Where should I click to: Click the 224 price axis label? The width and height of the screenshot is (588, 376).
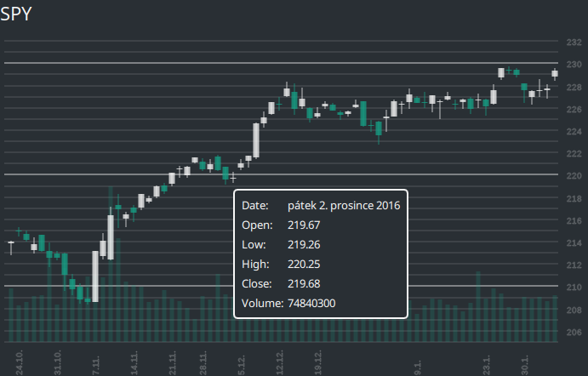point(574,132)
